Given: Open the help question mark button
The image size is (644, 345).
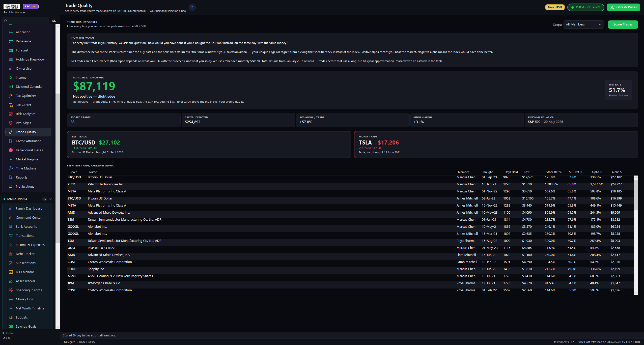Looking at the screenshot, I should click(192, 7).
